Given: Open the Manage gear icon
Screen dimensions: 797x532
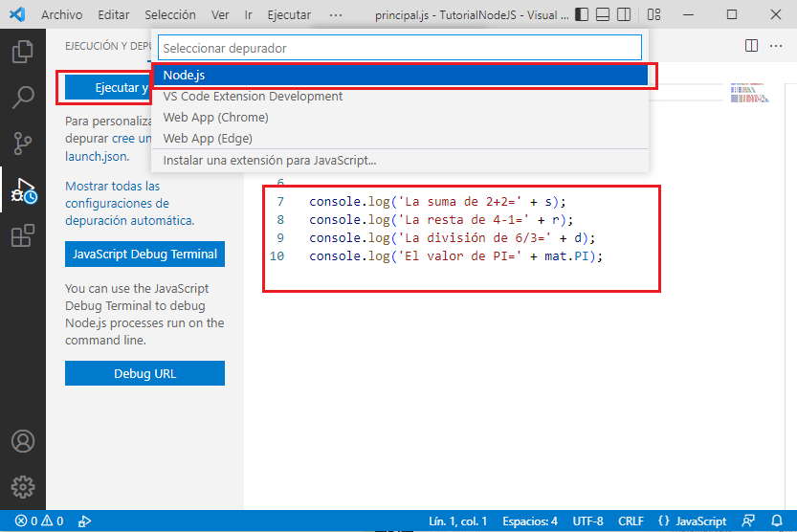Looking at the screenshot, I should coord(23,487).
